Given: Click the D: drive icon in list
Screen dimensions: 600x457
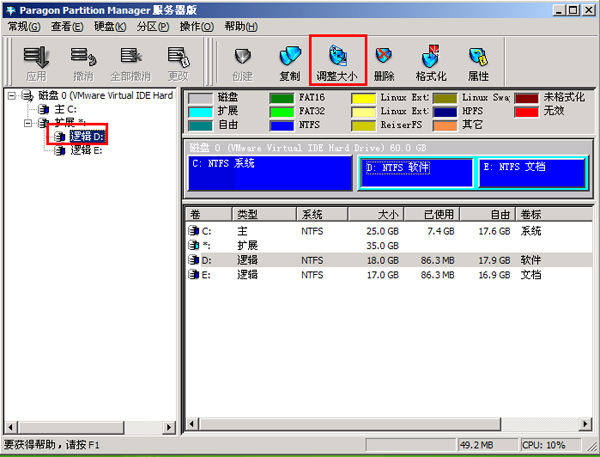Looking at the screenshot, I should [x=194, y=260].
